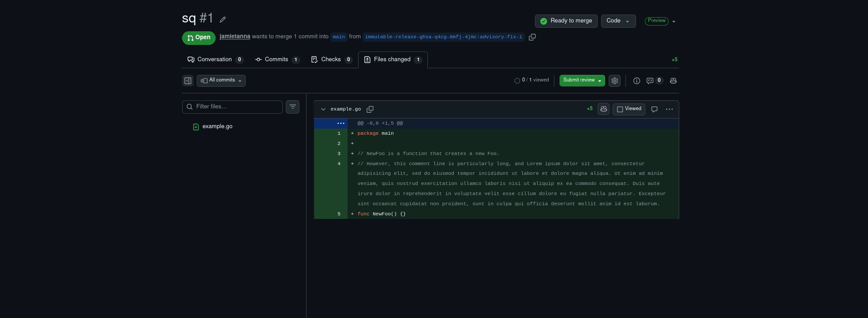The image size is (868, 318).
Task: Open more options for example.go
Action: [x=669, y=109]
